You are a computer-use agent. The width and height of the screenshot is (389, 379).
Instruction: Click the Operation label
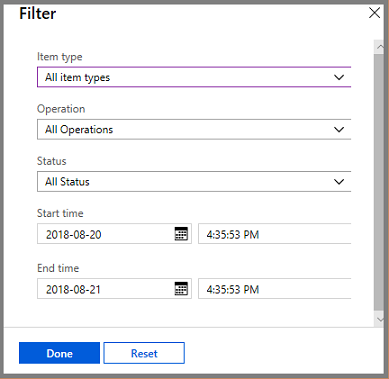pos(61,109)
